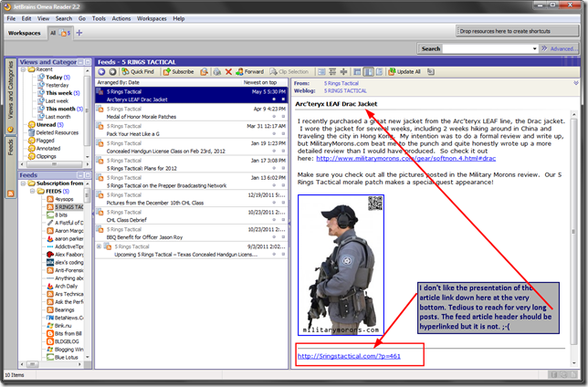Click the feed icon after Subscribe
Viewport: 588px width, 387px height.
click(204, 71)
